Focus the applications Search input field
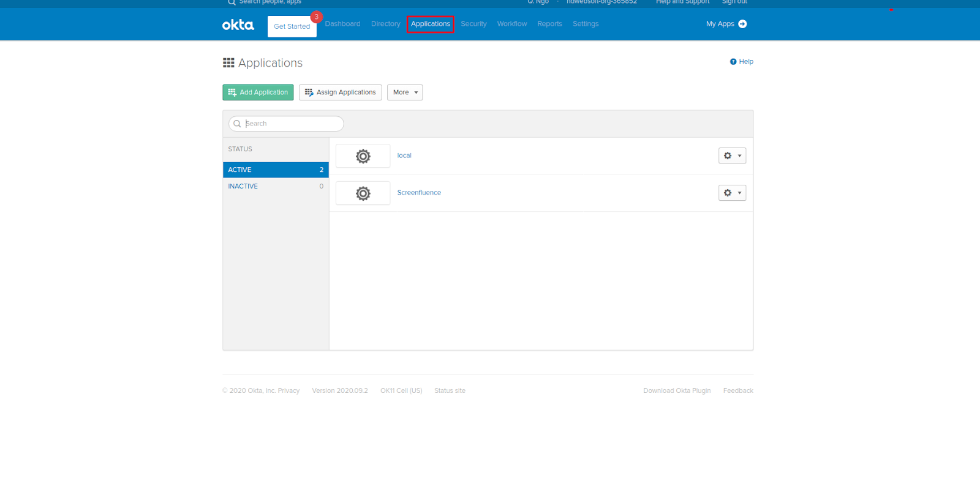 (291, 124)
